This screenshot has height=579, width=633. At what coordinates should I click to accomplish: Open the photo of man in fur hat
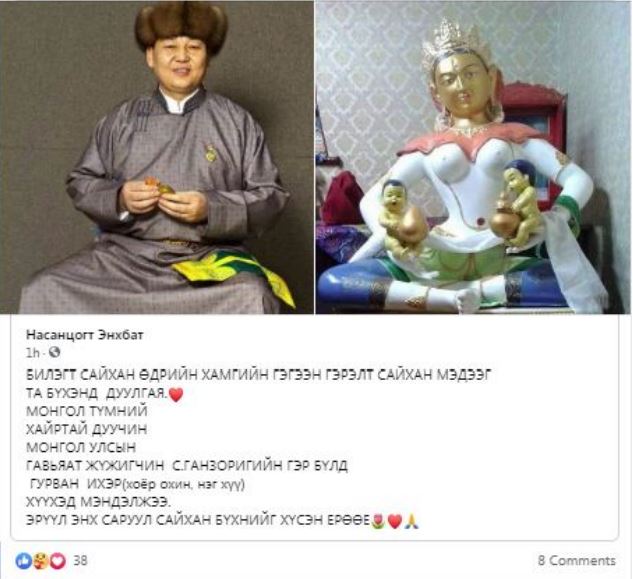tap(157, 157)
